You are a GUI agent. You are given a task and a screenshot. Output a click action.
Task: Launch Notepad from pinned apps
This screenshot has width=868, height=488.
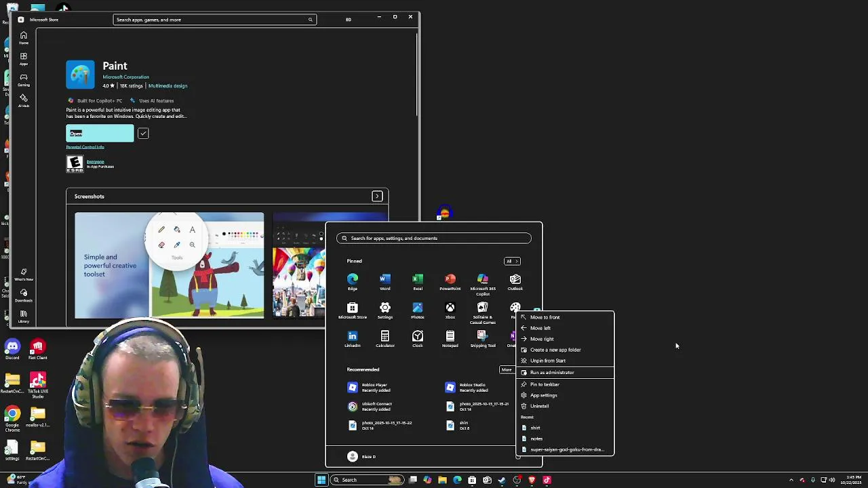(450, 340)
